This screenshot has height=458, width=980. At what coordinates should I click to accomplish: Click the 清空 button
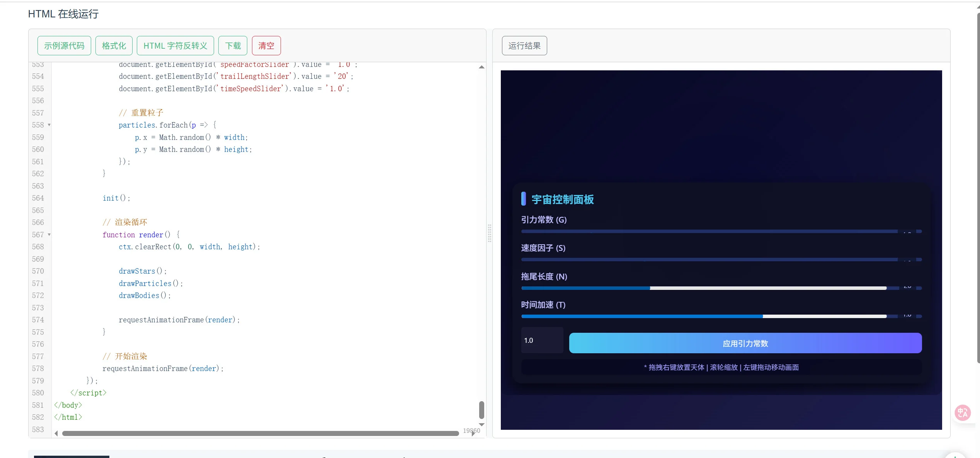click(266, 46)
